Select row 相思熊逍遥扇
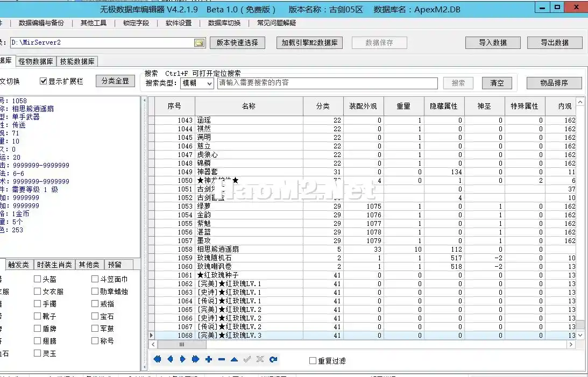The width and height of the screenshot is (588, 377). (x=362, y=249)
